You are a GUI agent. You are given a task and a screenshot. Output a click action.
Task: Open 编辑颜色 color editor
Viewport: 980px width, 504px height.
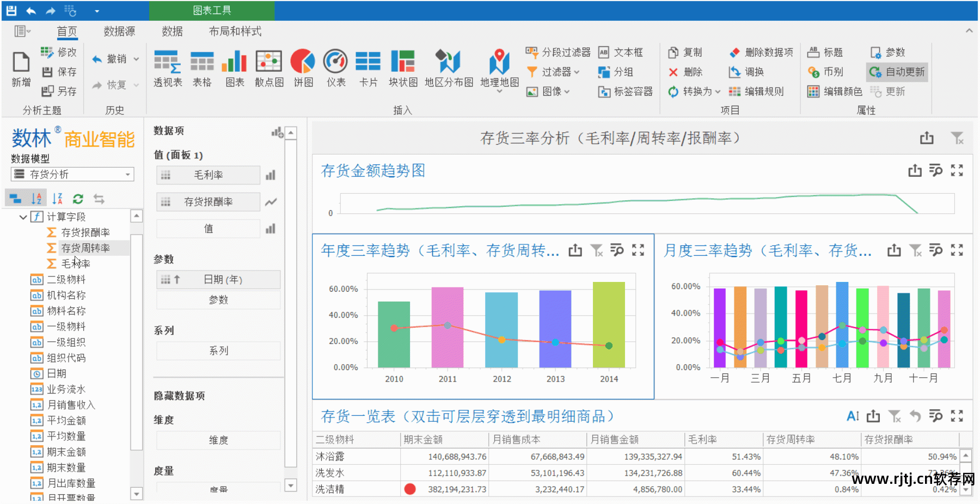pos(835,91)
